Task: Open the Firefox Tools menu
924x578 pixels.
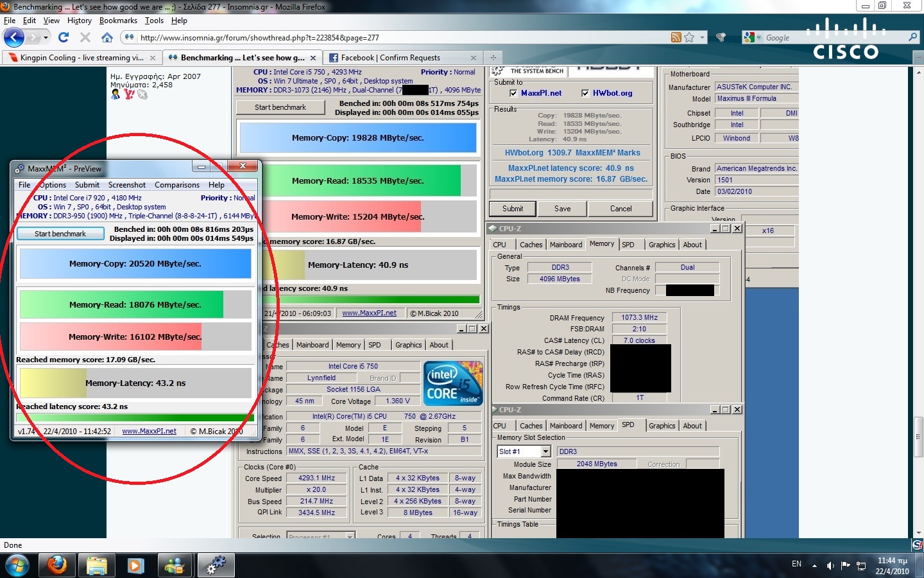Action: (154, 21)
